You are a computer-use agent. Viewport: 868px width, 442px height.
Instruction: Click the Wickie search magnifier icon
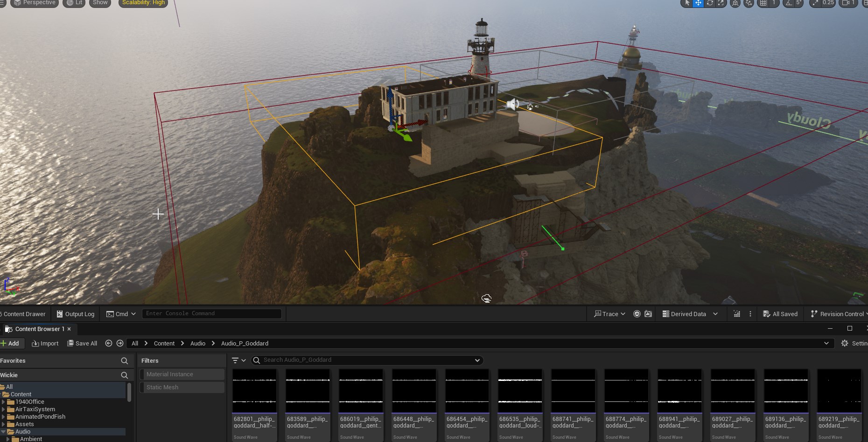(x=125, y=375)
